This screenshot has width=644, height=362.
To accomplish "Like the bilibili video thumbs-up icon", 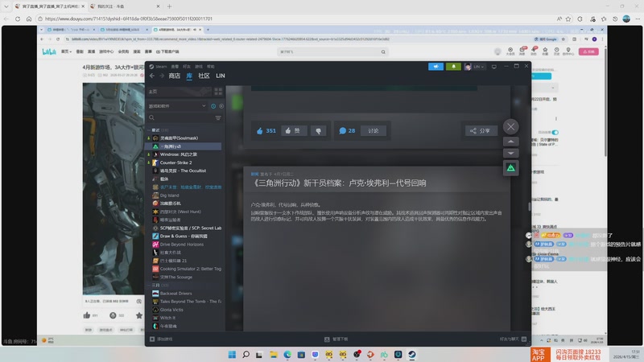I will (x=87, y=315).
